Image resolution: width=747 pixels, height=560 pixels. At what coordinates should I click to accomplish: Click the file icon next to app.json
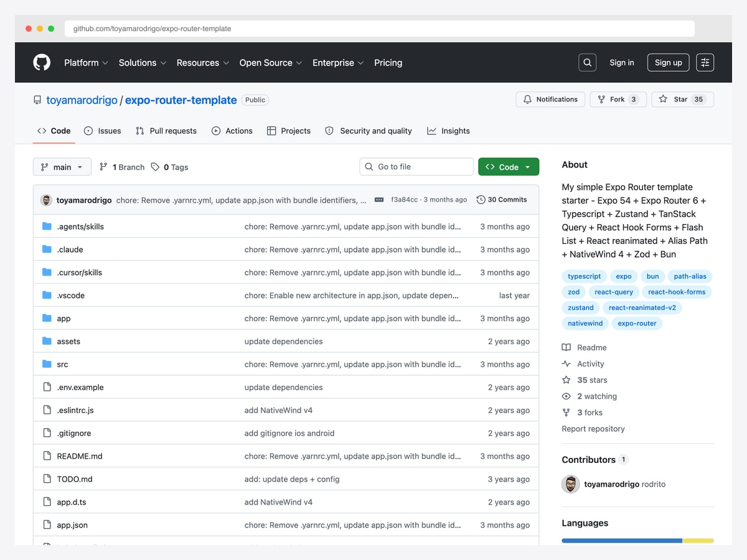click(47, 525)
